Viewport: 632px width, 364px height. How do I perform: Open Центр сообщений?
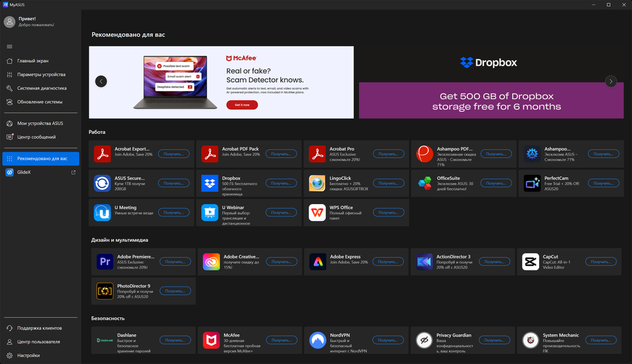click(41, 137)
